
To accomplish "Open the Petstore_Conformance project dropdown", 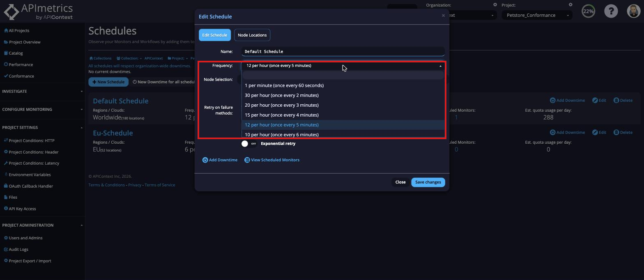I will point(536,15).
